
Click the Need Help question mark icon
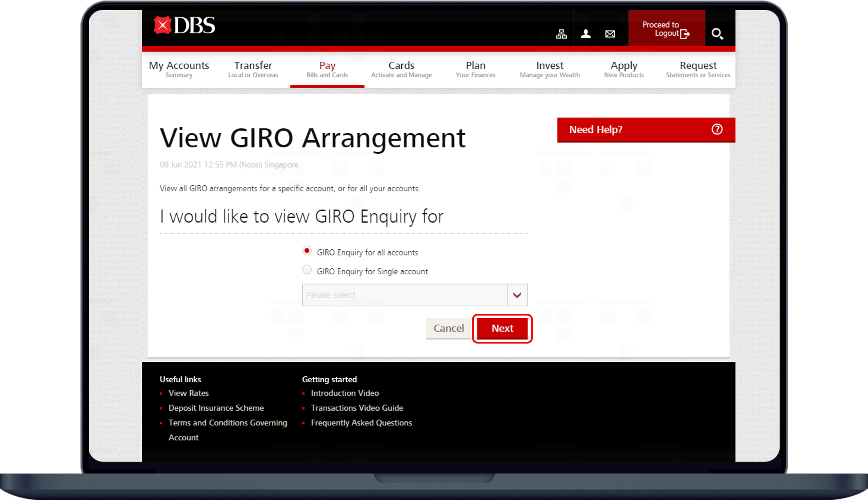717,129
